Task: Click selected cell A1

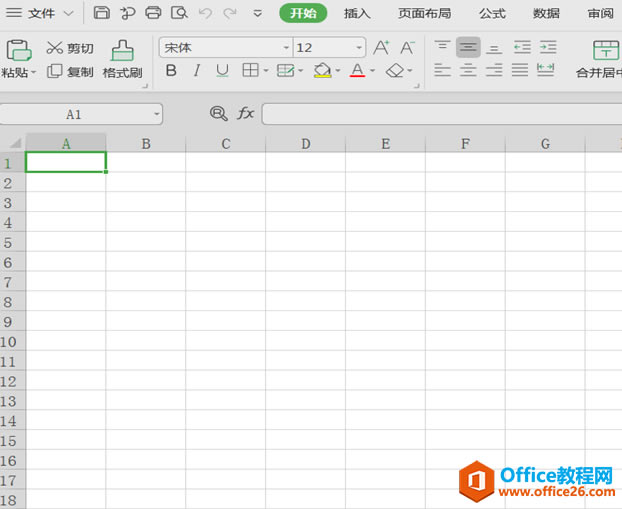Action: (x=66, y=162)
